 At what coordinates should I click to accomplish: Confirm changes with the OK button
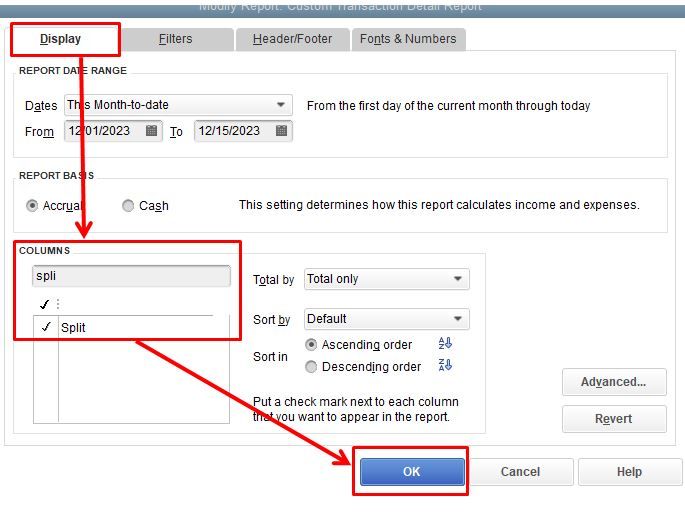(x=412, y=472)
